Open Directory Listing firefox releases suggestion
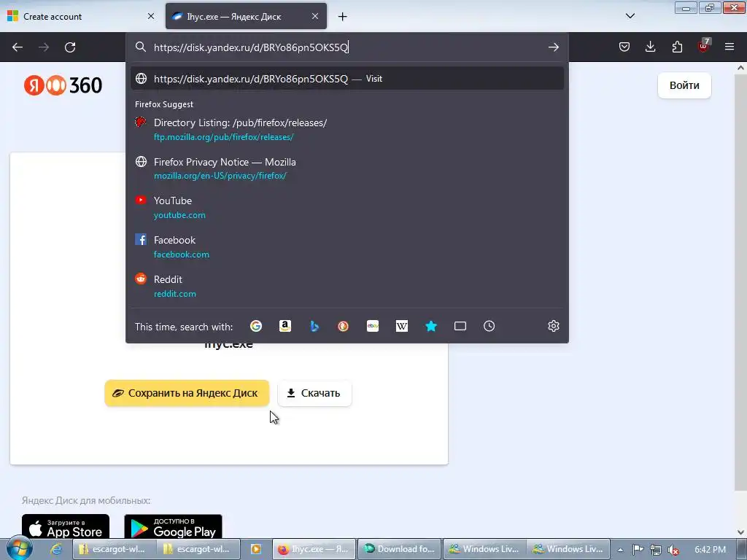 click(347, 130)
